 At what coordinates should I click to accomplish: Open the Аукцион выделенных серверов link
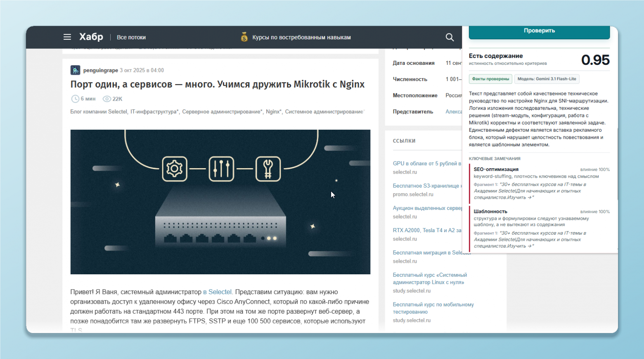click(427, 208)
